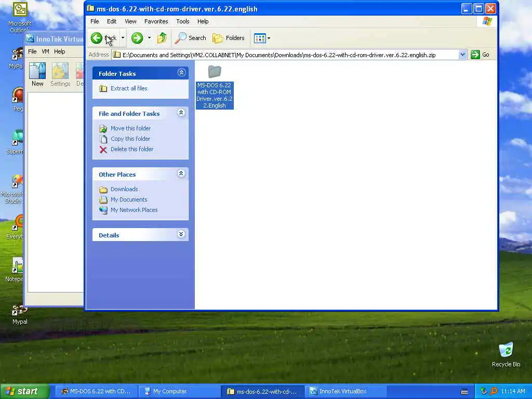Click the green Go button
The height and width of the screenshot is (399, 532).
coord(480,55)
